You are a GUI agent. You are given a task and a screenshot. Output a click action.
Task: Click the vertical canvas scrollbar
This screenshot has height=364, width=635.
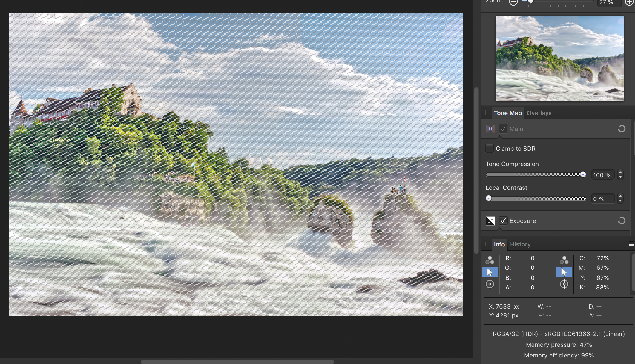click(476, 170)
